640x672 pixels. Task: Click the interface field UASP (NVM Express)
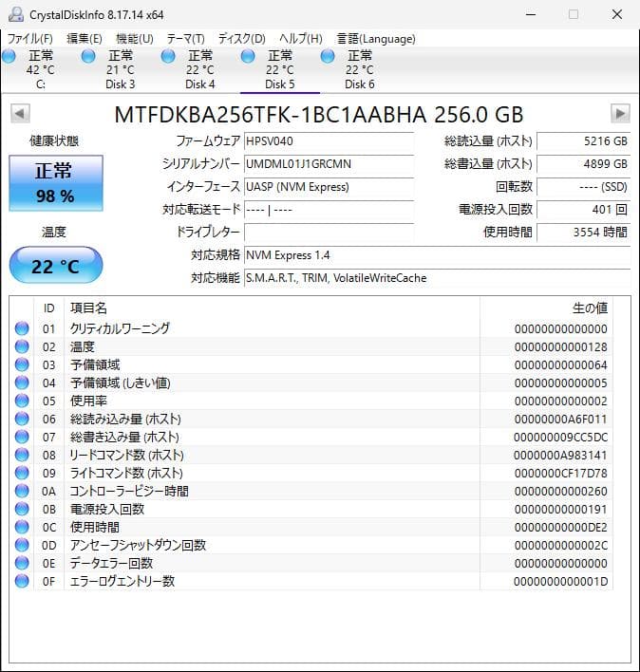[329, 187]
